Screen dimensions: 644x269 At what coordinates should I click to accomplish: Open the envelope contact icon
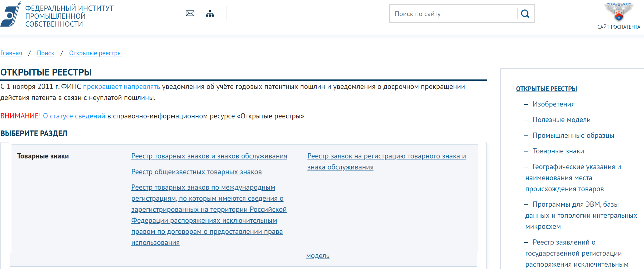(x=190, y=13)
